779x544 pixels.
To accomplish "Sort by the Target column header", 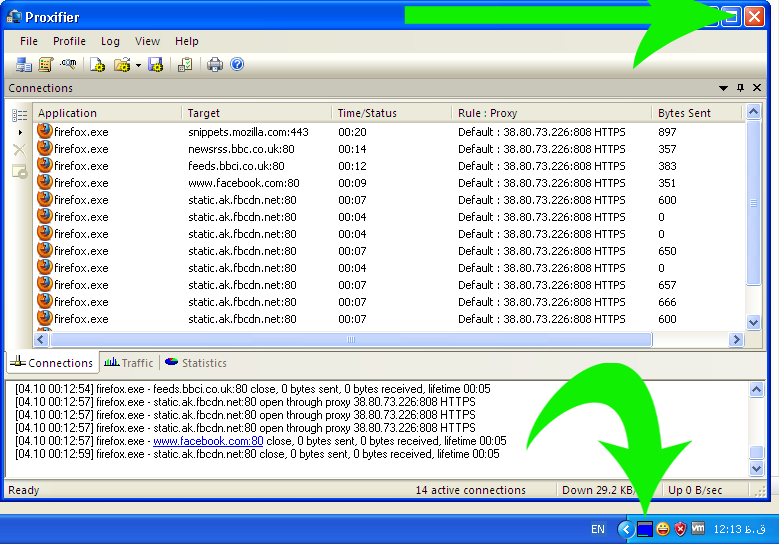I will point(257,113).
